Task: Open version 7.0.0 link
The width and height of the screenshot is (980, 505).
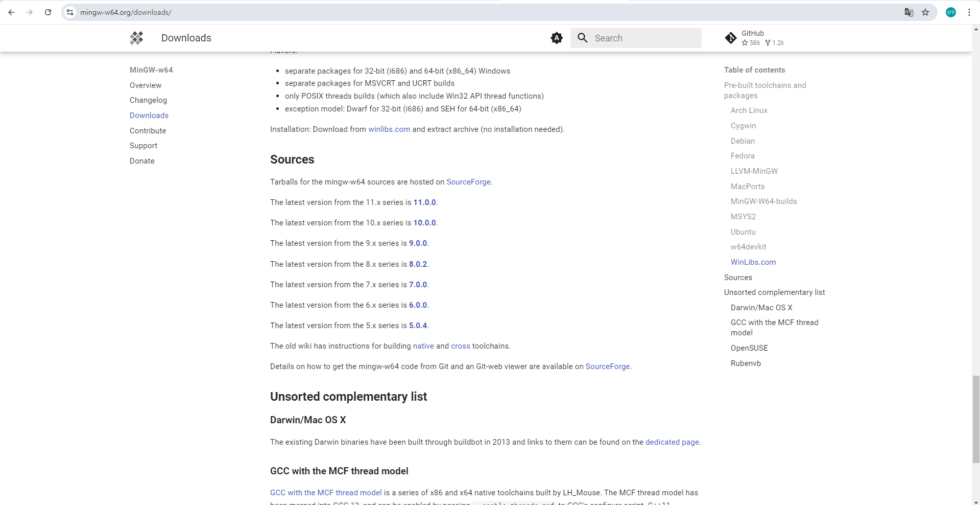Action: tap(418, 285)
